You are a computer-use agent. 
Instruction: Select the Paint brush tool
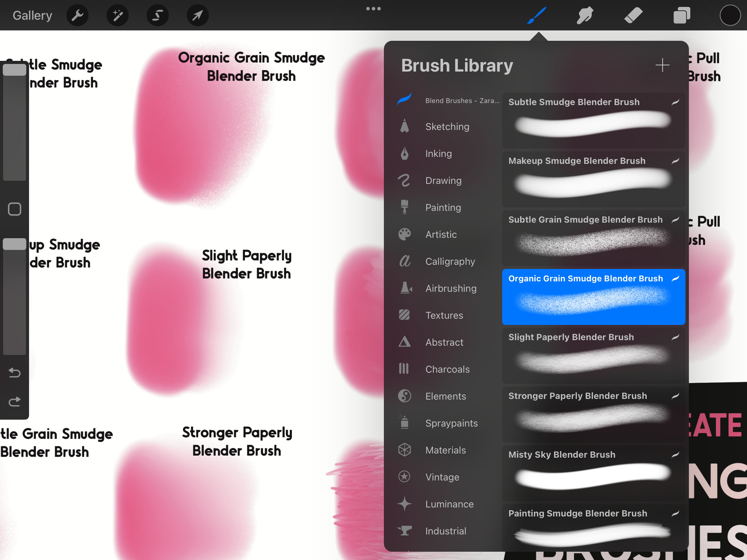click(537, 15)
